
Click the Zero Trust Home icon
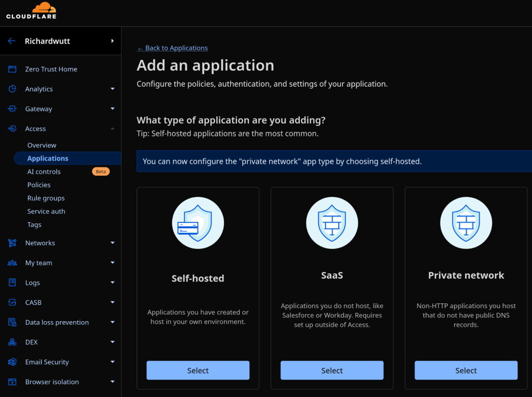12,69
